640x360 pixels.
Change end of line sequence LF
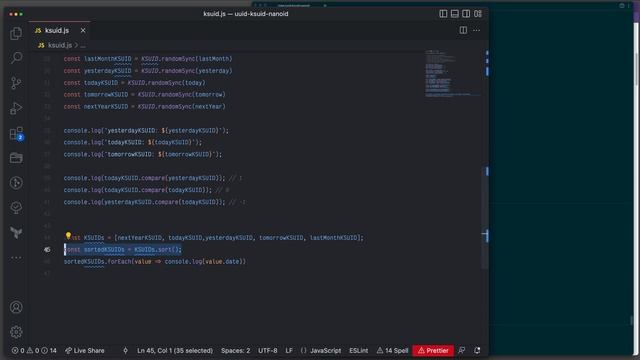pyautogui.click(x=289, y=351)
